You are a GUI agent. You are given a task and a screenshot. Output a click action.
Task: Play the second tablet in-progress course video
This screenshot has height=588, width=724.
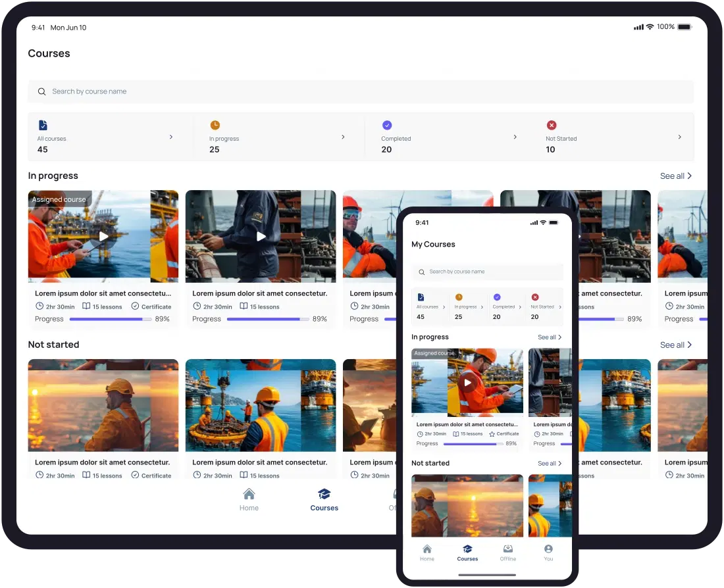(x=261, y=236)
